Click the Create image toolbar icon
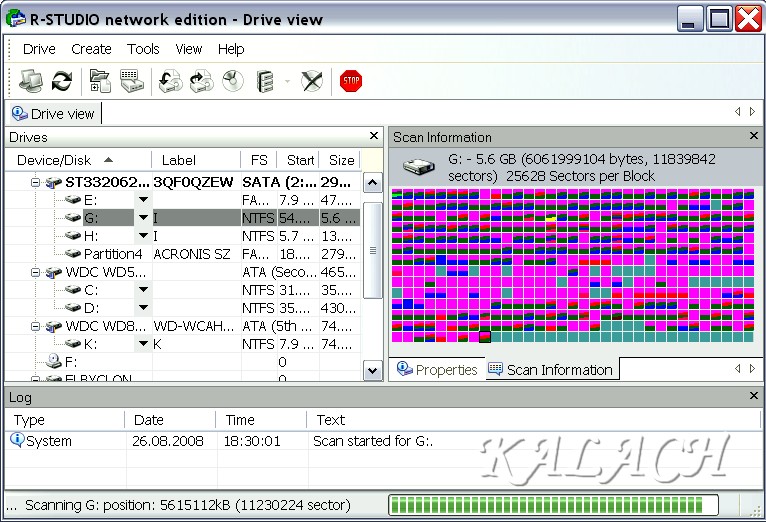This screenshot has width=766, height=522. pos(202,81)
